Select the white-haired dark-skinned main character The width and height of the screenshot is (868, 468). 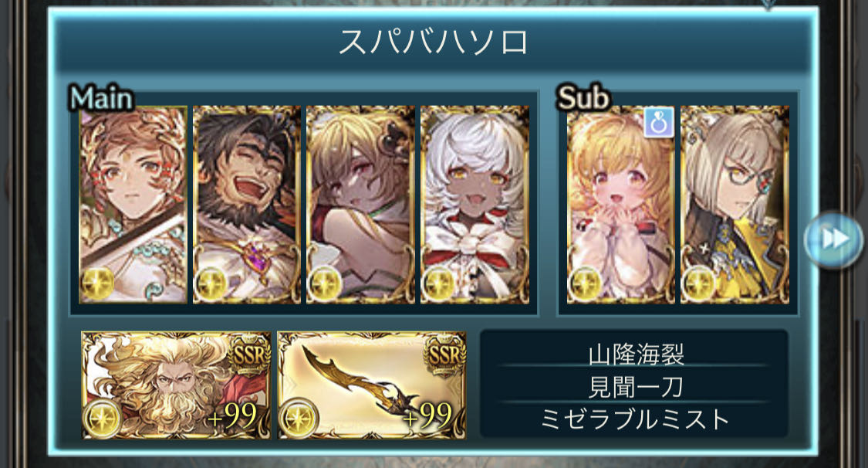475,205
